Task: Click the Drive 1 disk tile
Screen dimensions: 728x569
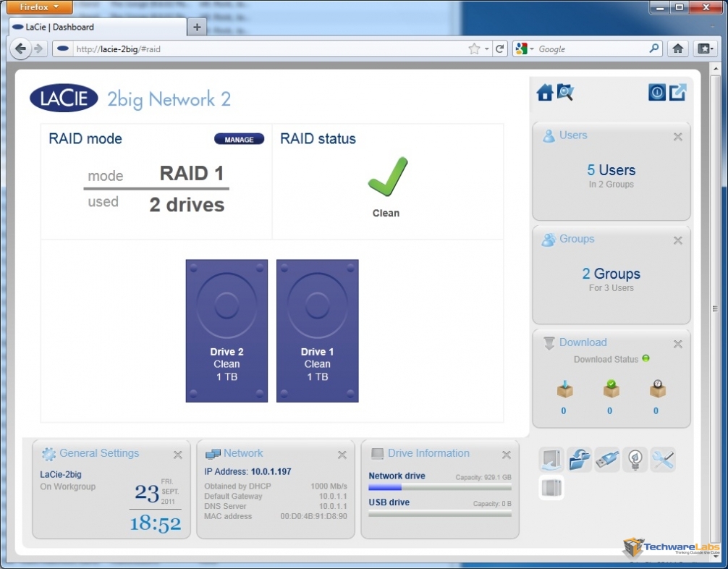Action: click(317, 331)
